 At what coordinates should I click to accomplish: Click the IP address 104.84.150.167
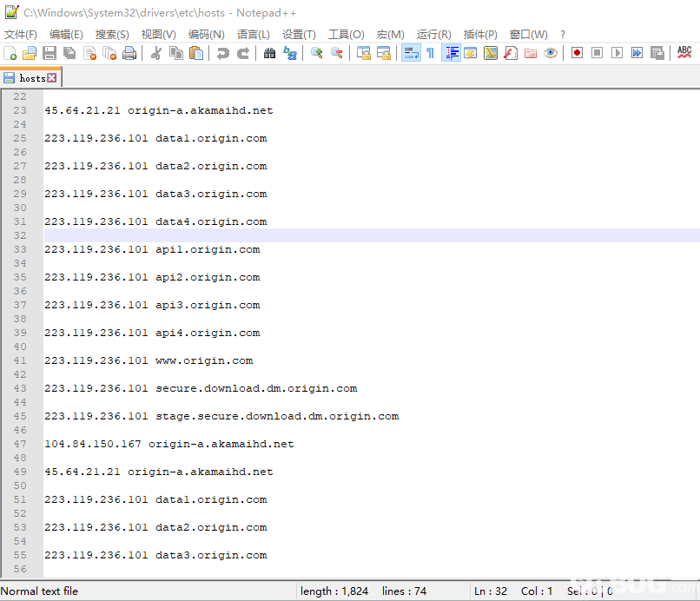point(93,444)
